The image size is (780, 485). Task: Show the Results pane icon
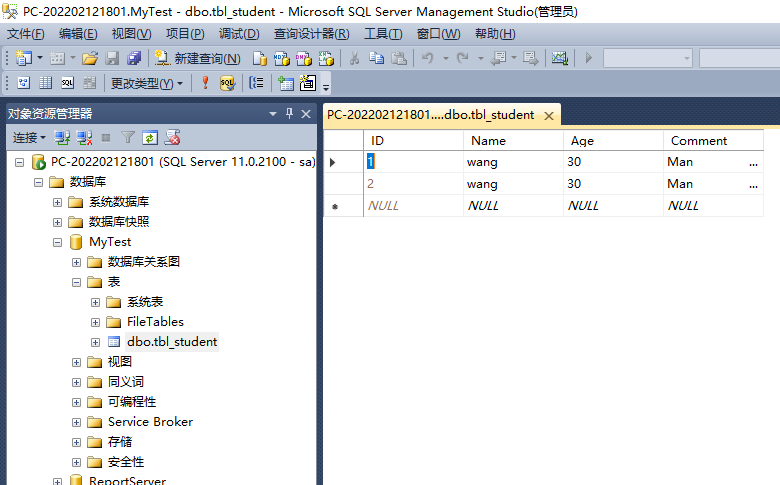(x=90, y=83)
